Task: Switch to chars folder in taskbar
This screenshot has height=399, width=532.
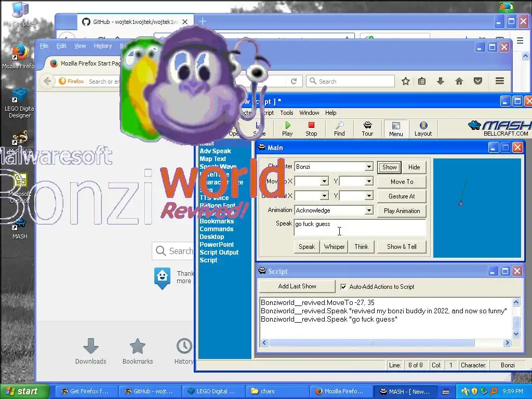Action: 277,391
